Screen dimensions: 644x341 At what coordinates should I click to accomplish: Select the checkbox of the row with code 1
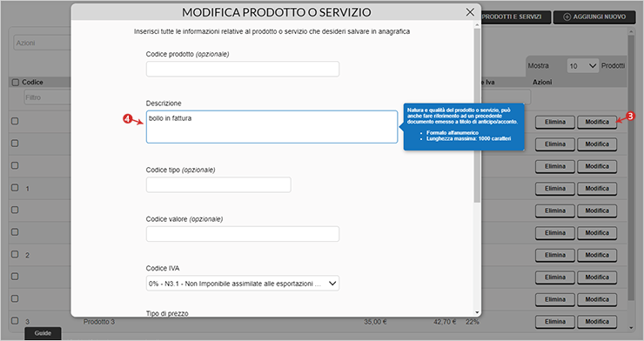pos(15,188)
